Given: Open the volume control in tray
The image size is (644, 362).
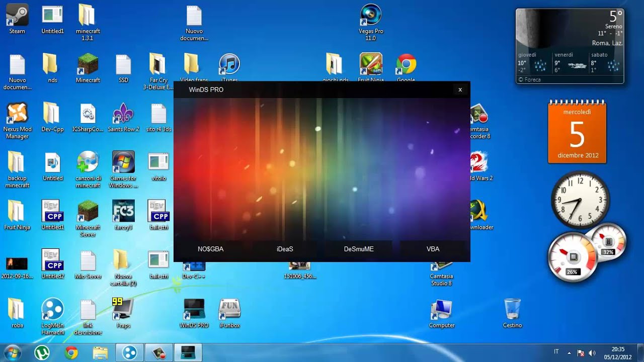Looking at the screenshot, I should (592, 353).
